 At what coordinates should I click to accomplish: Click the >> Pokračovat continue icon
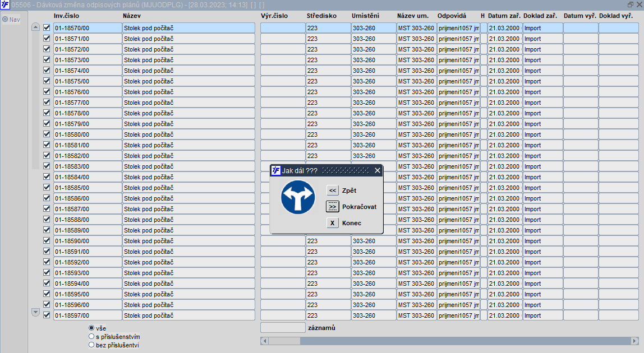point(332,206)
